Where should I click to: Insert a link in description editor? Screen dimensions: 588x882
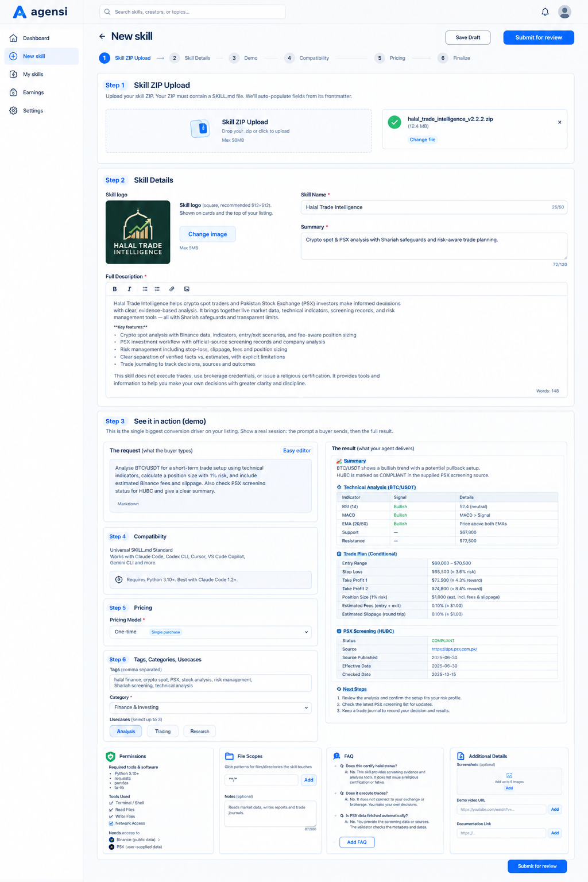click(172, 289)
